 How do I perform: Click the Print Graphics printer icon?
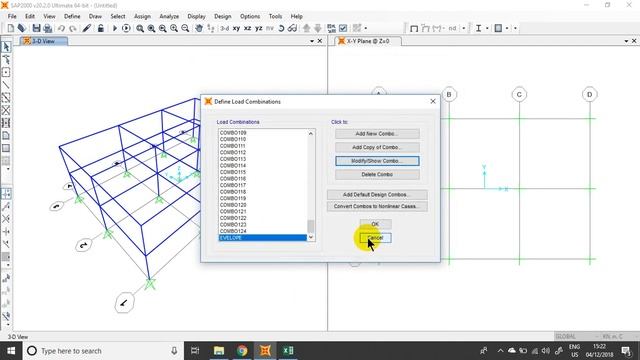48,28
